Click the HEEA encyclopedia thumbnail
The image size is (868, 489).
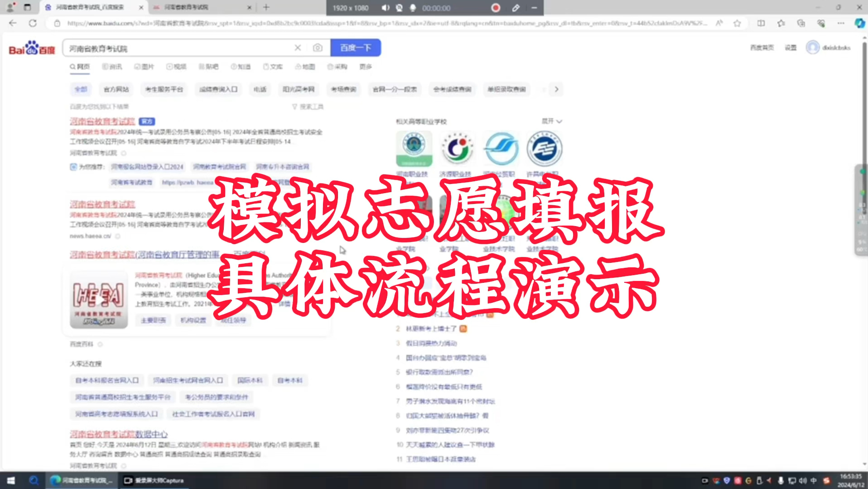99,300
